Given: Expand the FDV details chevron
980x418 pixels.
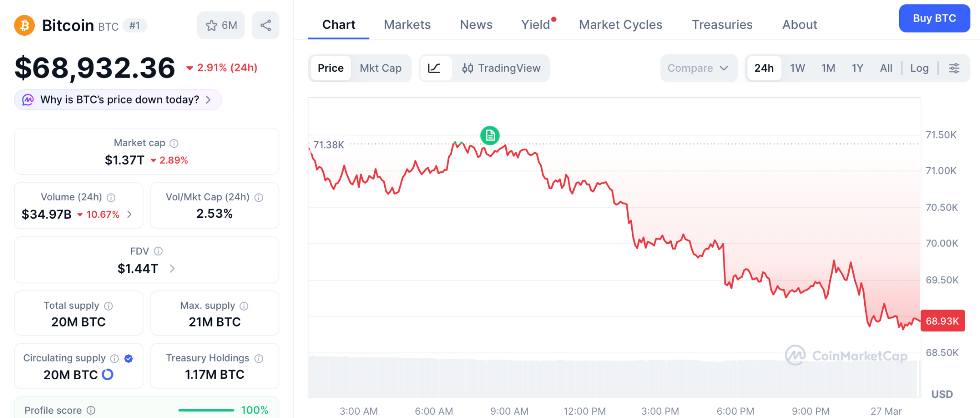Looking at the screenshot, I should click(172, 269).
